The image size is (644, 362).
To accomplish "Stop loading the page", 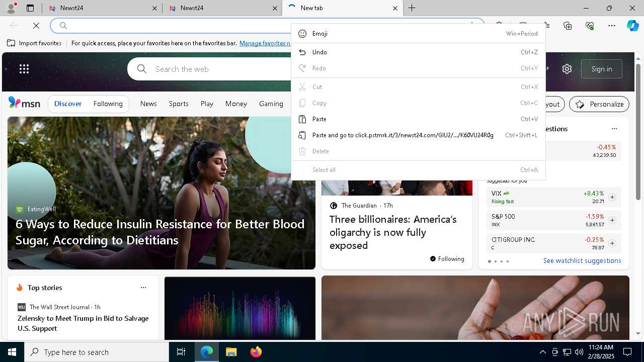I will pyautogui.click(x=36, y=26).
